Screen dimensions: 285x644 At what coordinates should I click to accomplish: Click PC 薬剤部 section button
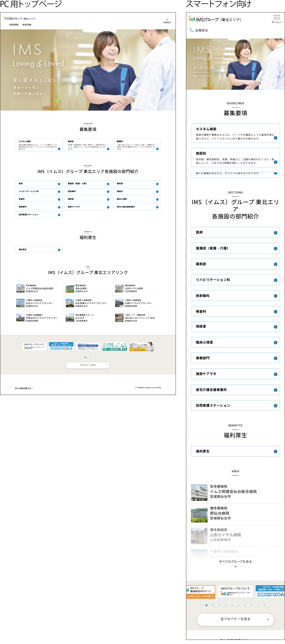click(x=137, y=183)
